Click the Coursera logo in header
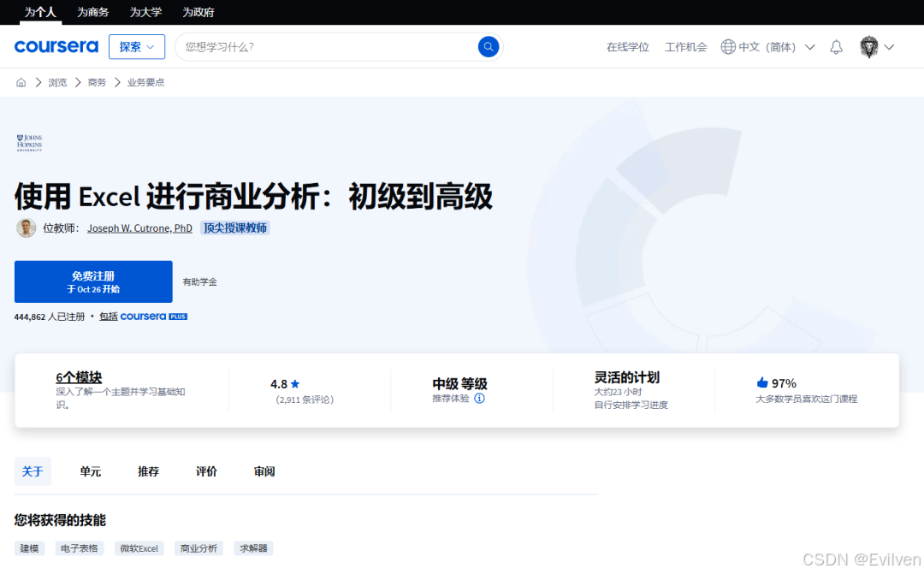Screen dimensions: 924x574 tap(56, 46)
